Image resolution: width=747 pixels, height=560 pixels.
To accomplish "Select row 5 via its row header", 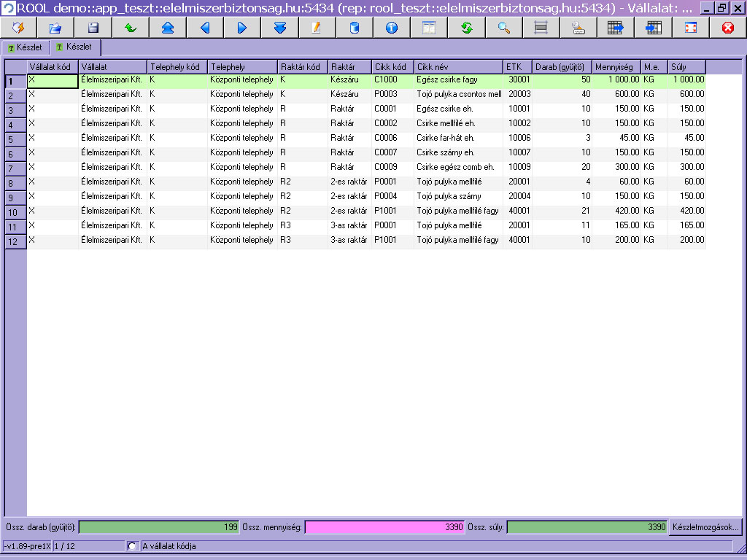I will (x=15, y=139).
